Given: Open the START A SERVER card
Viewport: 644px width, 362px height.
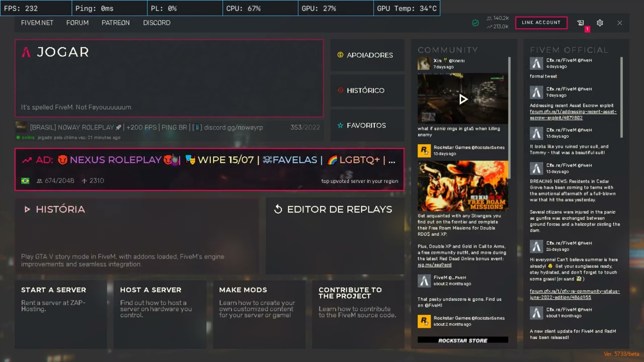Looking at the screenshot, I should point(61,314).
